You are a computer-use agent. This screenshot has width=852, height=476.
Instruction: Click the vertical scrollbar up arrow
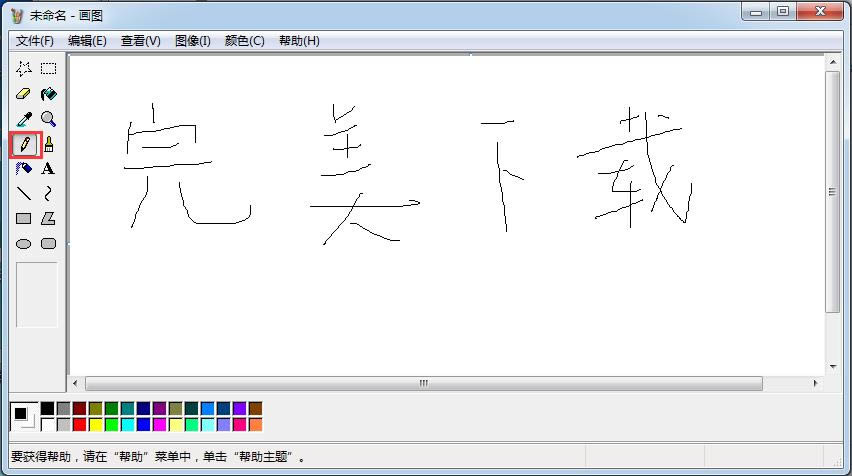[833, 62]
